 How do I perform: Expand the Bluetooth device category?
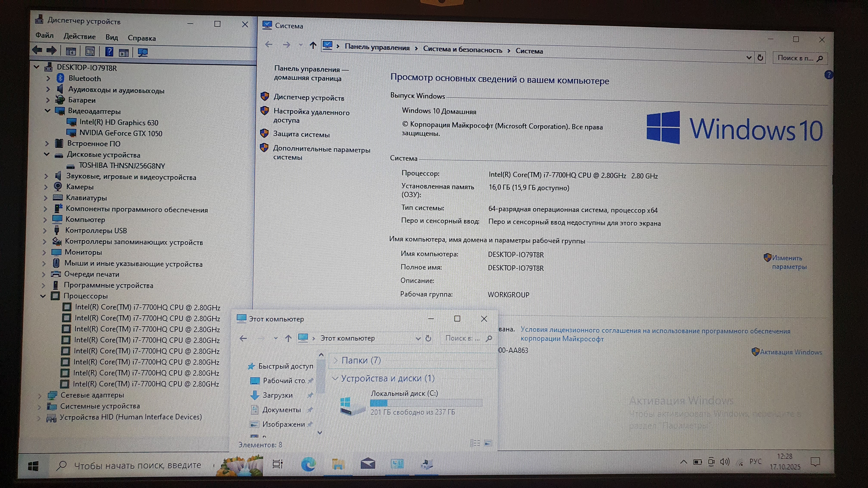tap(48, 79)
